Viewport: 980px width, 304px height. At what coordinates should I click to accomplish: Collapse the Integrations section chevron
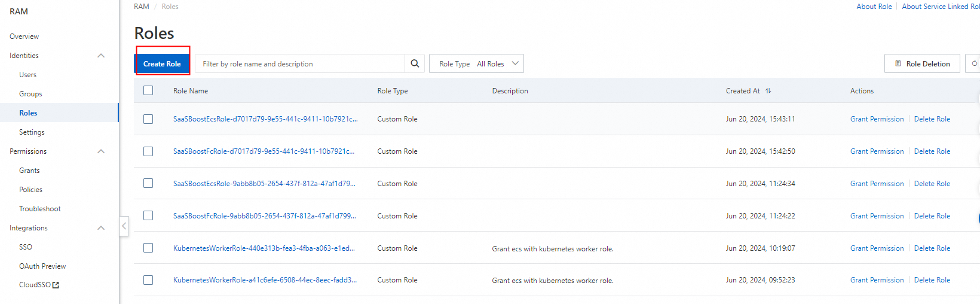(101, 228)
